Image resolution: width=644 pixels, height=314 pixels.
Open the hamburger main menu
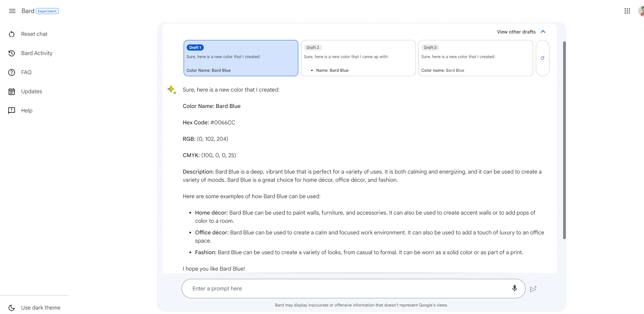point(12,11)
